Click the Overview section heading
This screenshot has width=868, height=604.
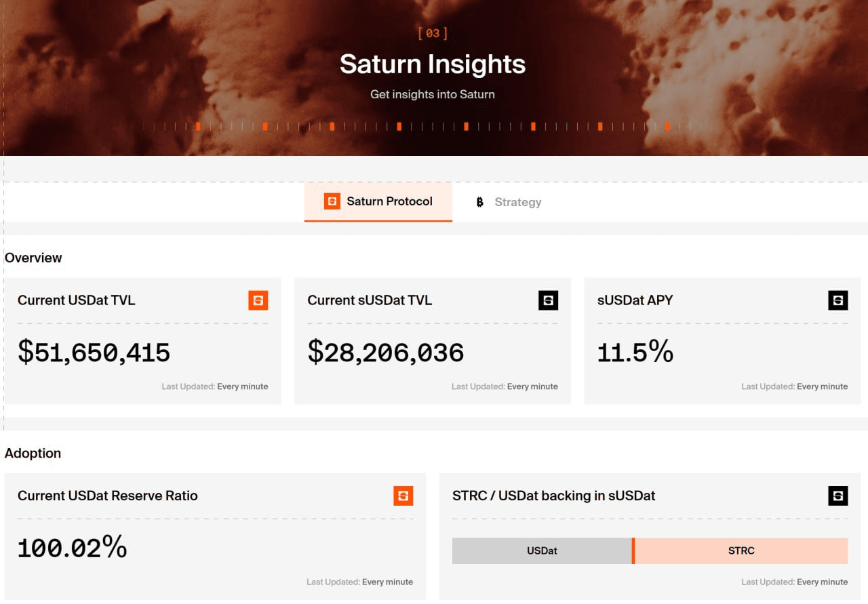[33, 258]
